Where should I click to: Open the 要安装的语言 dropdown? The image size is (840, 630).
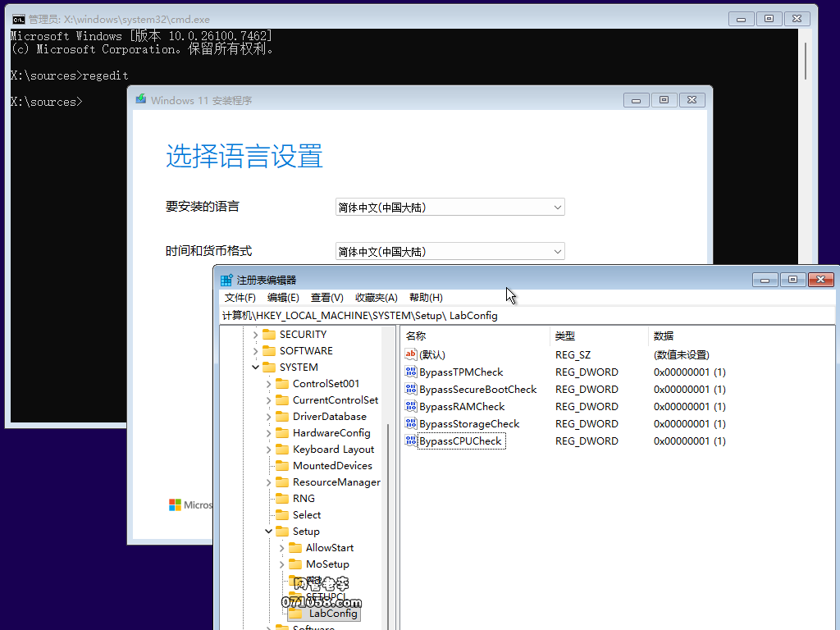tap(450, 208)
